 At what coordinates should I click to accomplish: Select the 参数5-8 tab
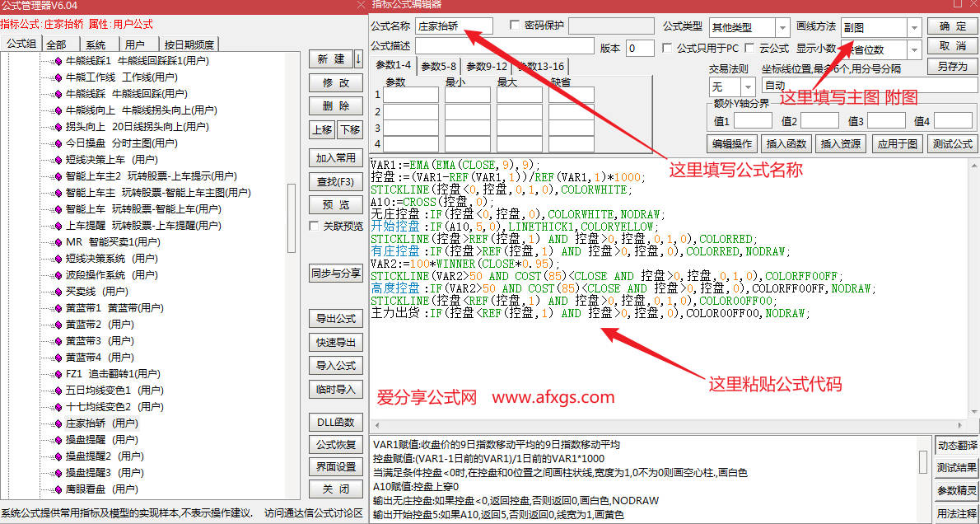tap(439, 66)
